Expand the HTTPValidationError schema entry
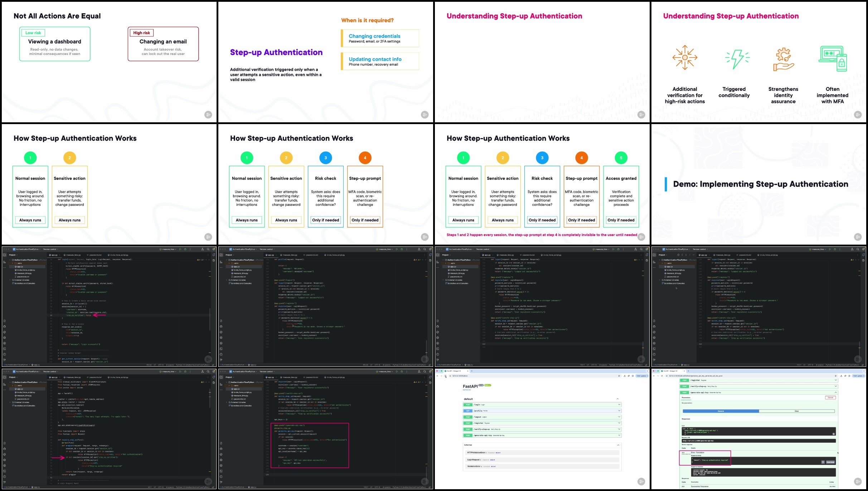This screenshot has width=868, height=491. click(x=476, y=453)
